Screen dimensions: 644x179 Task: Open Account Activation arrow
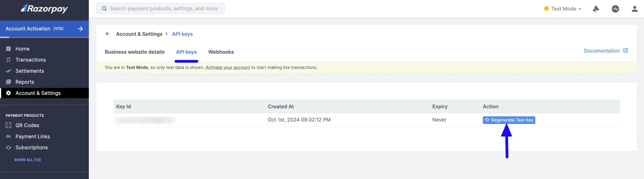[80, 29]
